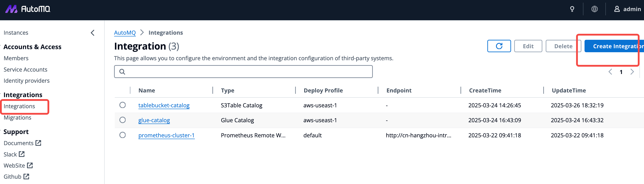Click 2025-03-24 16:43:09 create time
Screen dimensions: 644x184
pos(494,120)
